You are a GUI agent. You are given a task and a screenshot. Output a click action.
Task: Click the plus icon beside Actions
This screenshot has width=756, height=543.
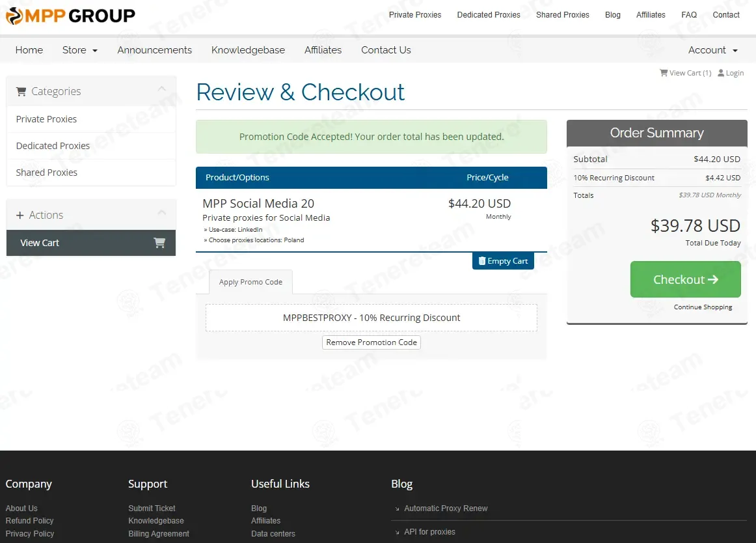pyautogui.click(x=20, y=216)
